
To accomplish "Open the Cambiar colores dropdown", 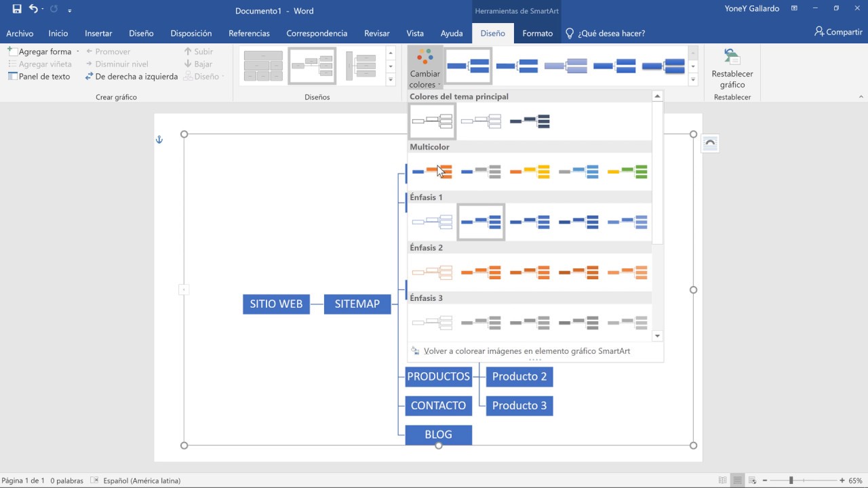I will [425, 68].
